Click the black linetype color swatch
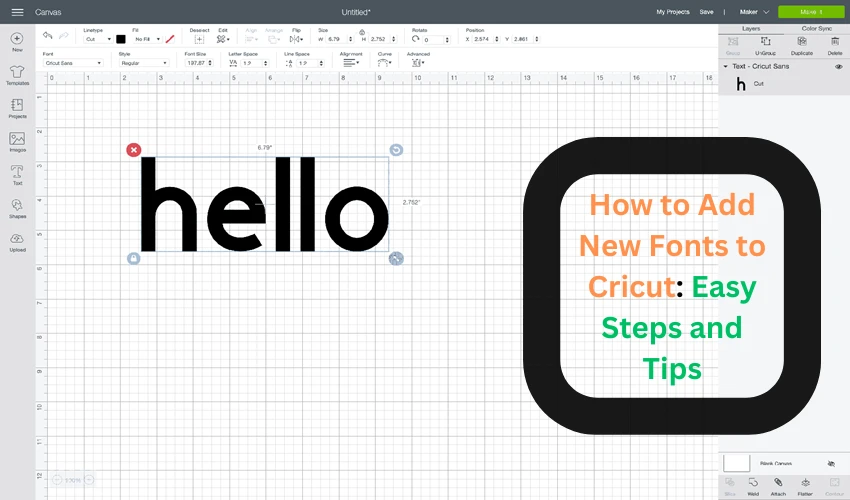This screenshot has height=500, width=850. click(121, 39)
